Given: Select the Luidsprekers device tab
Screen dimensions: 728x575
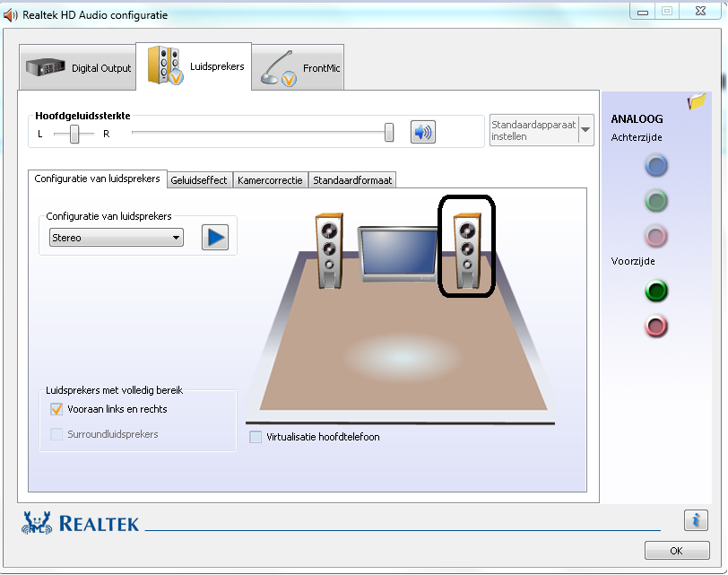Looking at the screenshot, I should (194, 66).
